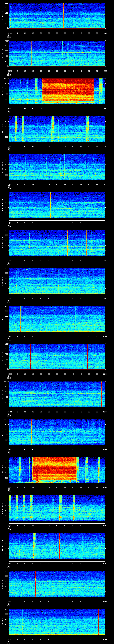
Task: Click the 8:02:00 start time label
Action: pos(9,71)
